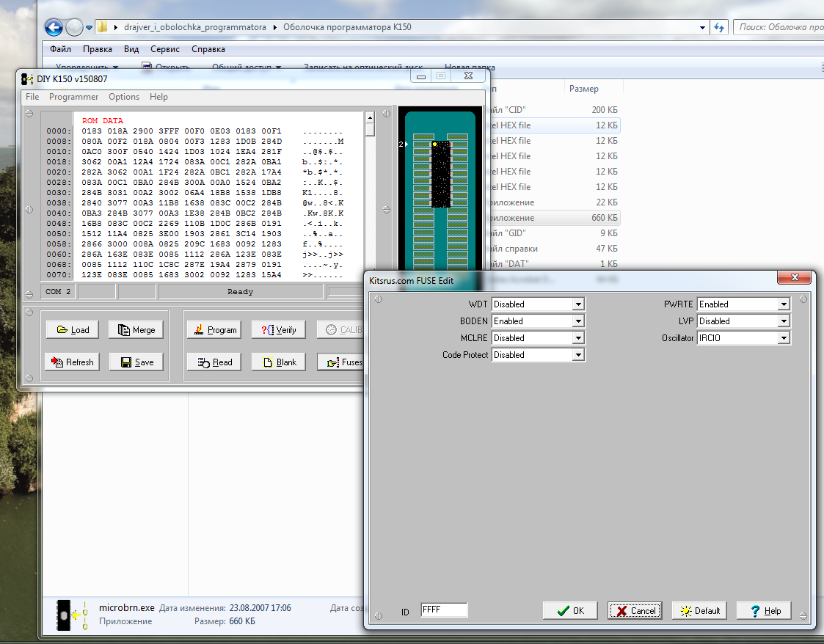Screen dimensions: 824x644
Task: Click the Merge button
Action: [136, 330]
